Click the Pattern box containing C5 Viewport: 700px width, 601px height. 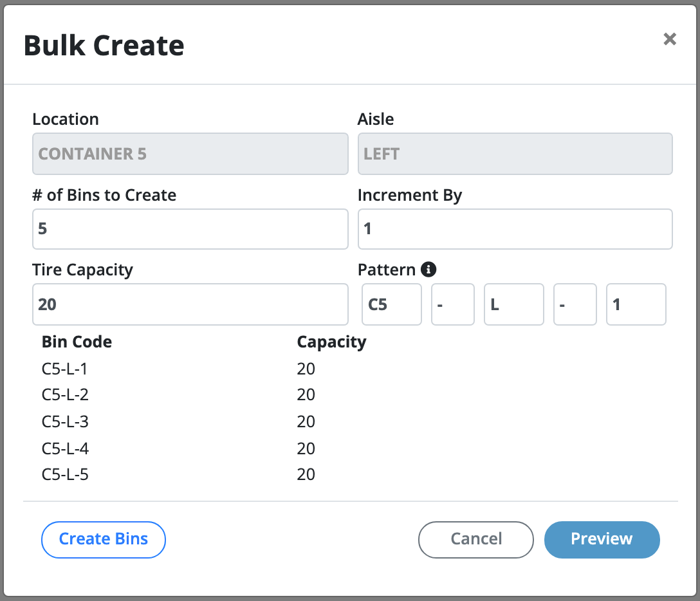coord(391,304)
